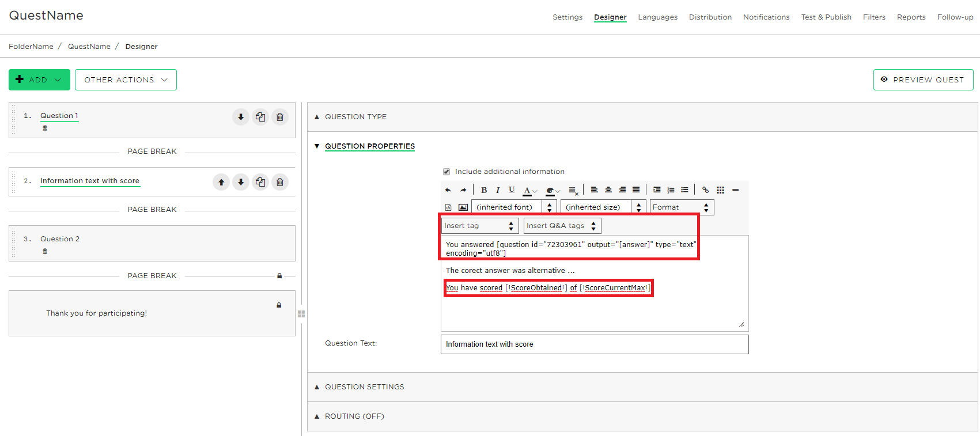The image size is (980, 436).
Task: Toggle bold formatting in editor
Action: tap(484, 190)
